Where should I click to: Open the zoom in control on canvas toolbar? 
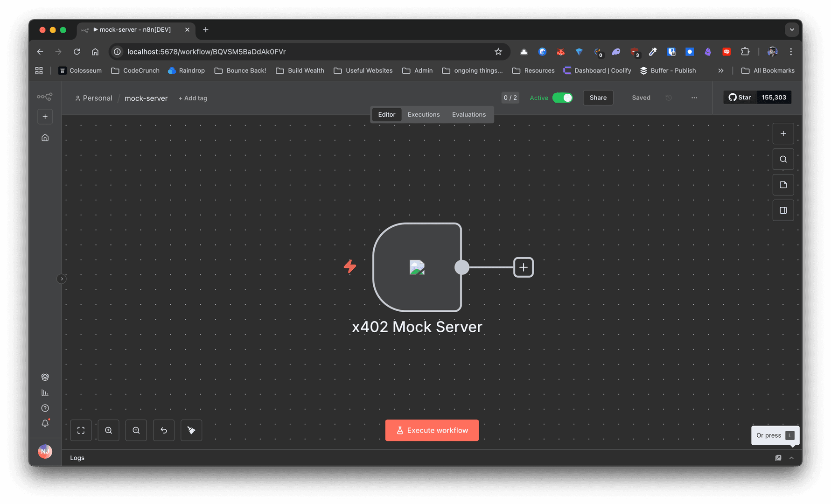click(x=108, y=430)
